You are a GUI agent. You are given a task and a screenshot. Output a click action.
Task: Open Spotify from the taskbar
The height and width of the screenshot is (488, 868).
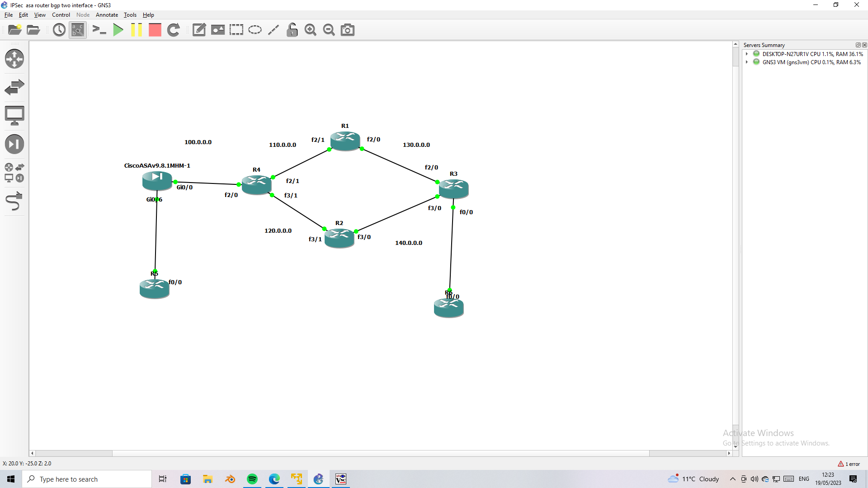[252, 479]
